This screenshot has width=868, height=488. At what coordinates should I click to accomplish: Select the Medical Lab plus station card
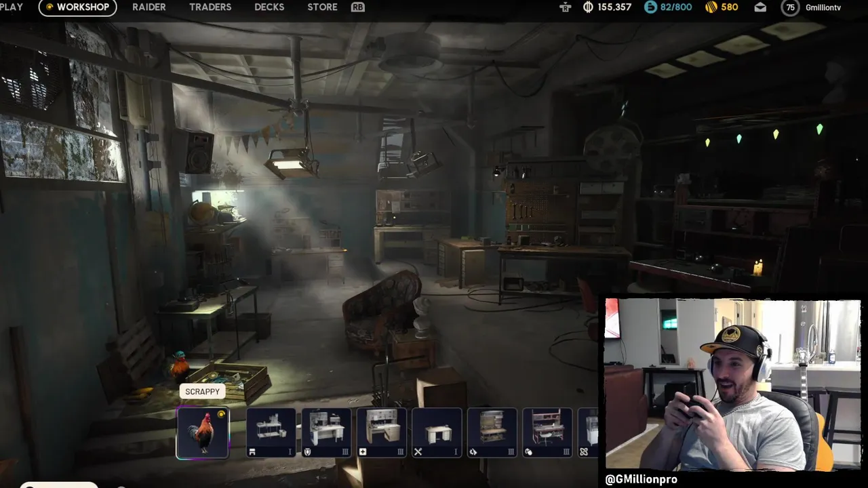click(x=382, y=433)
